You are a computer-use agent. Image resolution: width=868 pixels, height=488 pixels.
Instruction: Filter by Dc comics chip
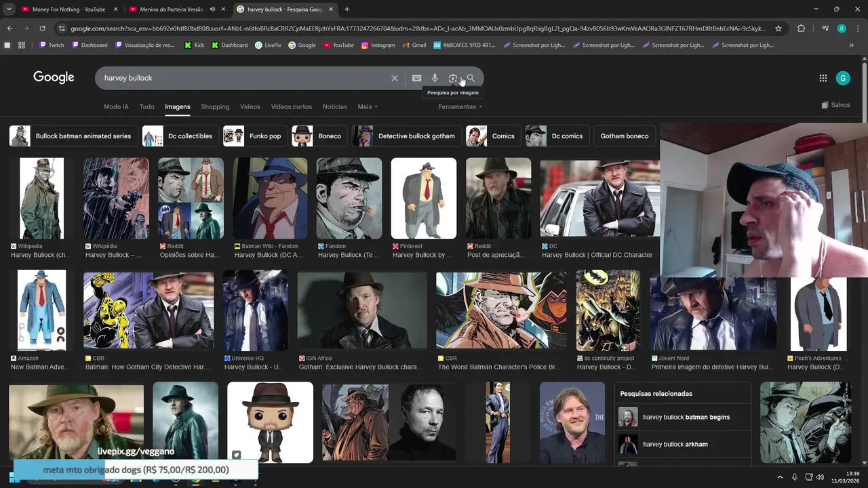point(557,136)
